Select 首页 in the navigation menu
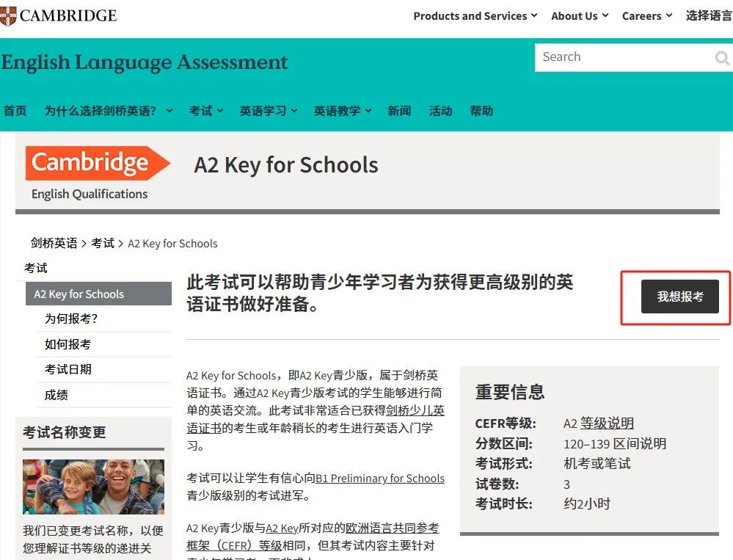733x560 pixels. 15,110
